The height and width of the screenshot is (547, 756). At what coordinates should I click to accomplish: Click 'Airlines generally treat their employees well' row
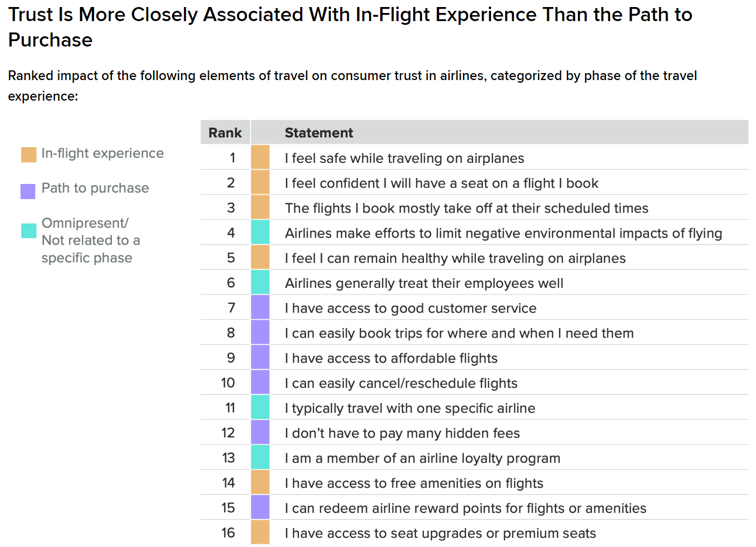tap(423, 284)
